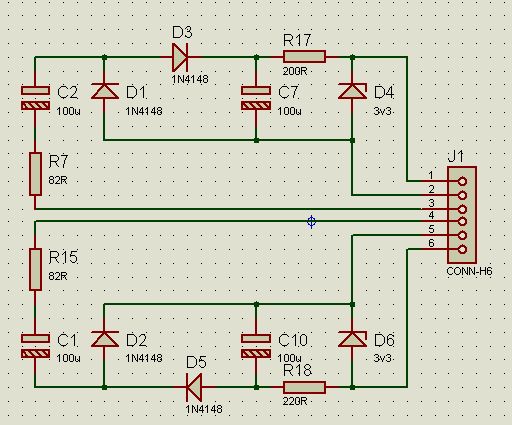This screenshot has height=425, width=512.
Task: Click the CONN-H6 label text
Action: click(469, 271)
